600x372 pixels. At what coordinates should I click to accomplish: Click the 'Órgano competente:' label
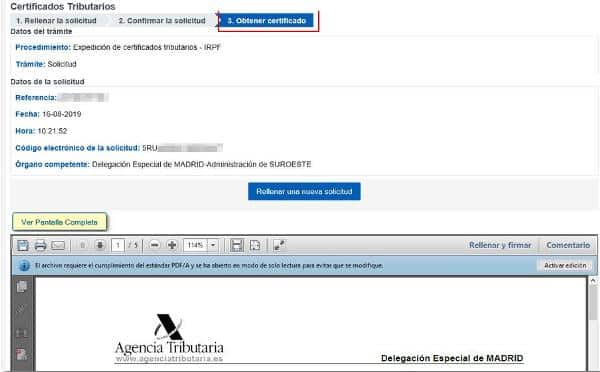click(x=52, y=164)
